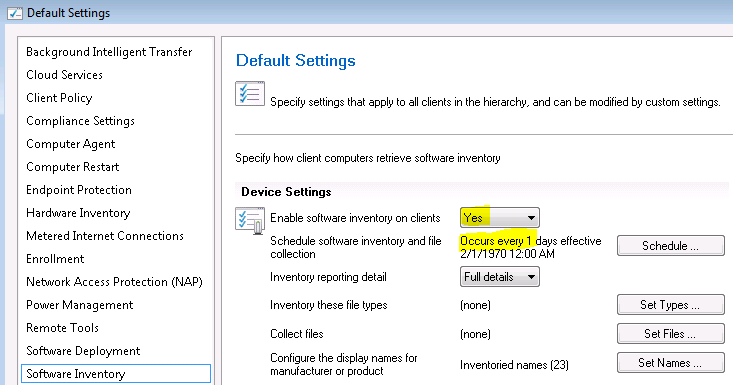
Task: Select Remote Tools category
Action: coord(62,328)
